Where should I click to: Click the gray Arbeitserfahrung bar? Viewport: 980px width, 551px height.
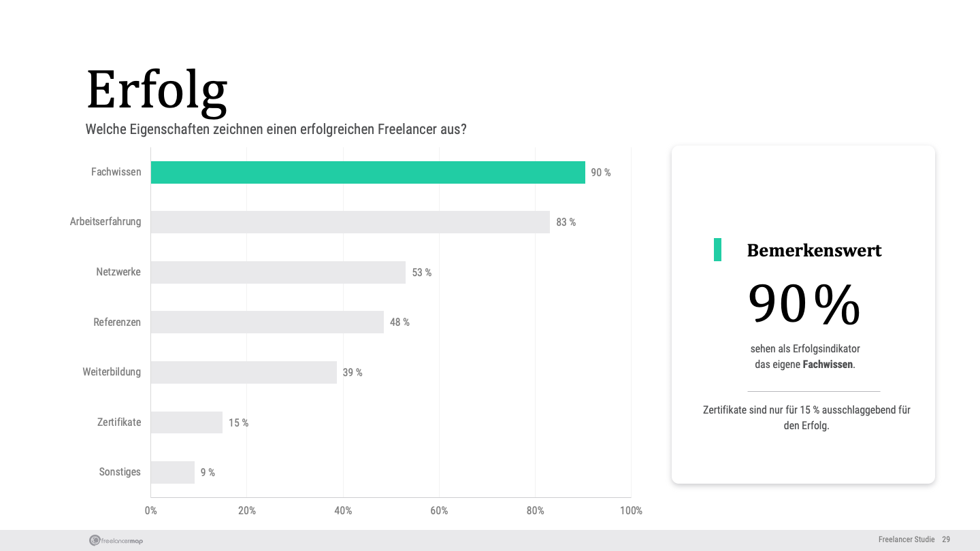point(350,222)
